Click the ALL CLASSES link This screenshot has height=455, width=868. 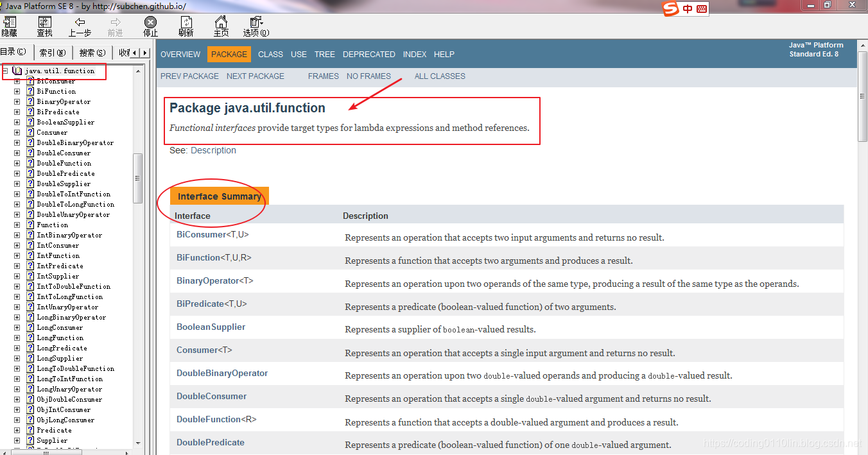tap(440, 76)
